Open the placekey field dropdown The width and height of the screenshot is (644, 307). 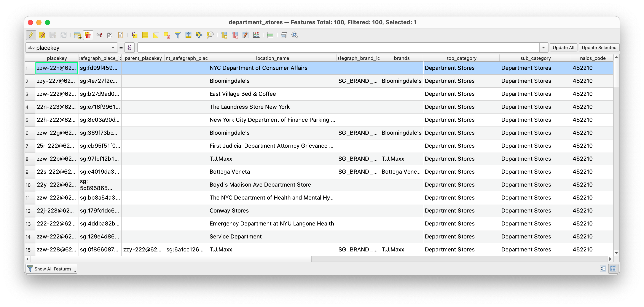click(113, 48)
